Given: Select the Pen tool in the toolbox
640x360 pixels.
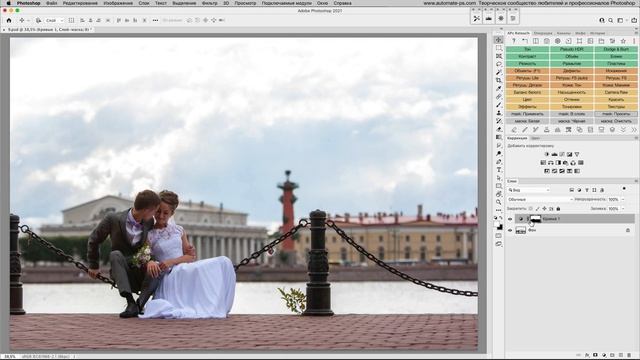Looking at the screenshot, I should point(499,162).
